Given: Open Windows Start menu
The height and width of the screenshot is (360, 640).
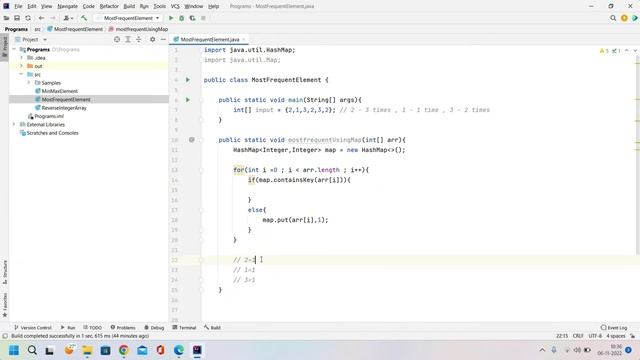Looking at the screenshot, I should (x=14, y=350).
